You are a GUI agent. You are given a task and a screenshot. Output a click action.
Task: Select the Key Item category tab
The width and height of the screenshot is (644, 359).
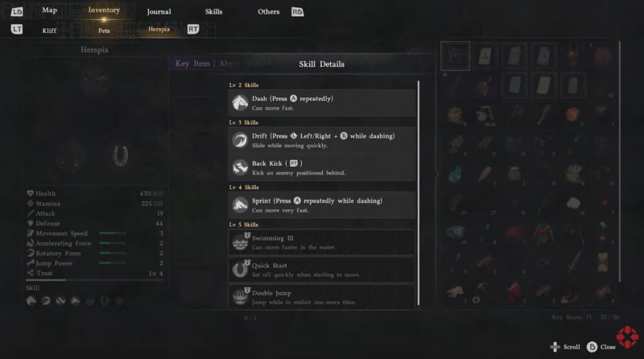click(x=192, y=64)
